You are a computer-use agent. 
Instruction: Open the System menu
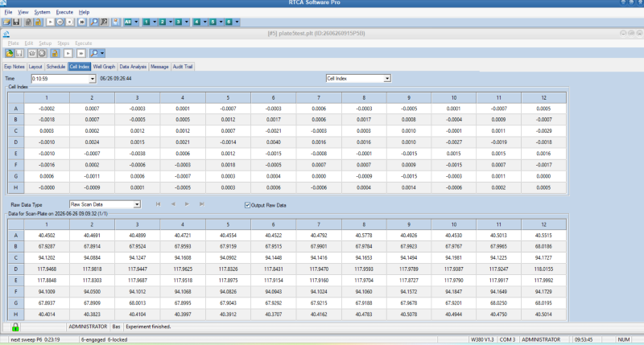[x=42, y=12]
